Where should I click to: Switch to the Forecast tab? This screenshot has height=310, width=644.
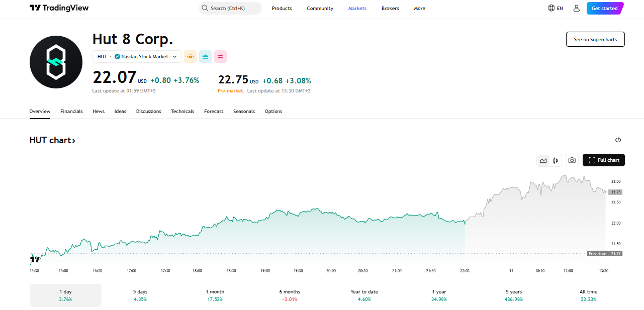(x=214, y=112)
